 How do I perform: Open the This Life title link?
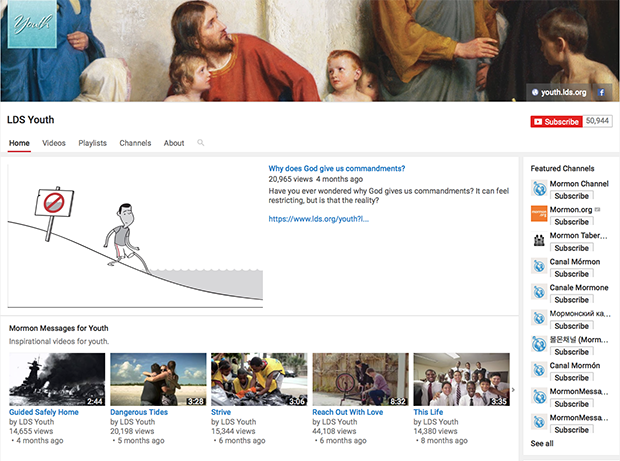click(x=428, y=412)
